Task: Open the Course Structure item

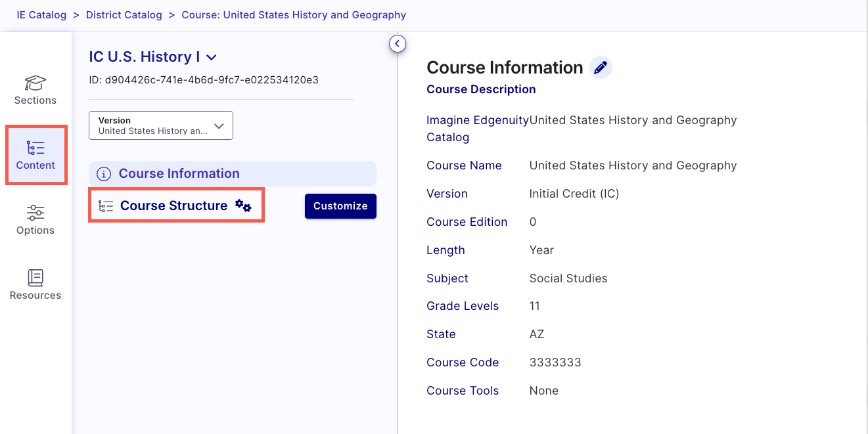Action: click(x=173, y=206)
